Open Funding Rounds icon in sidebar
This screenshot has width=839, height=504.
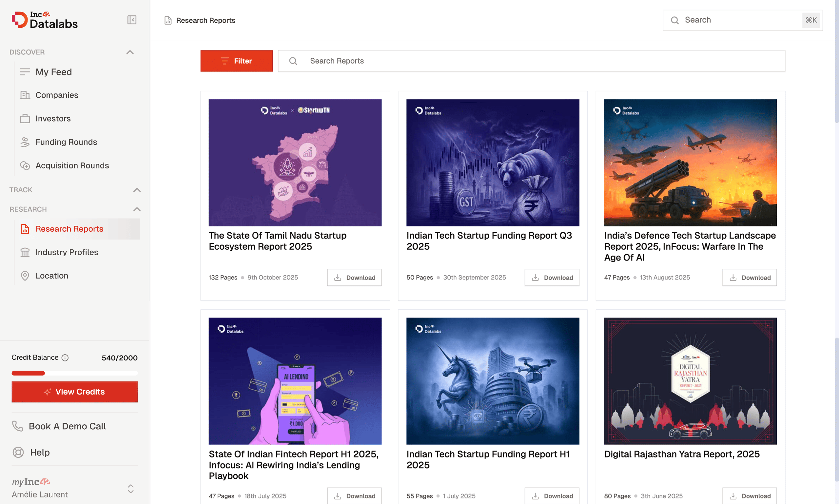point(25,142)
